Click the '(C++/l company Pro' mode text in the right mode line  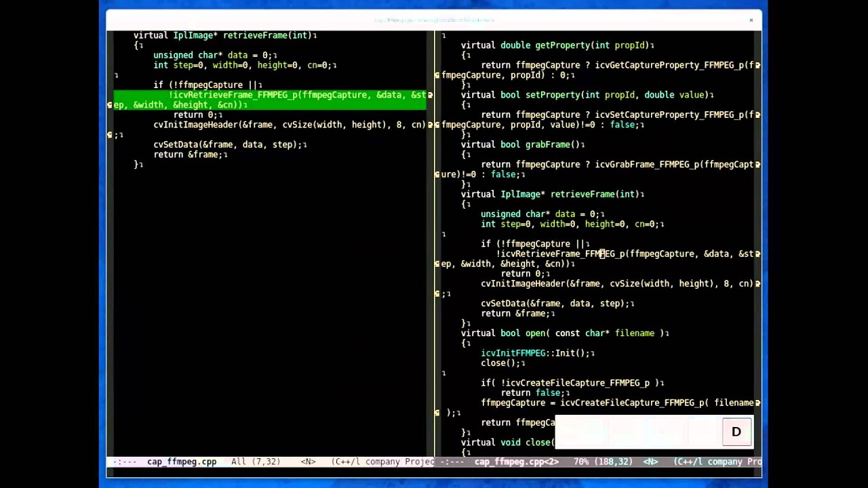pyautogui.click(x=717, y=462)
